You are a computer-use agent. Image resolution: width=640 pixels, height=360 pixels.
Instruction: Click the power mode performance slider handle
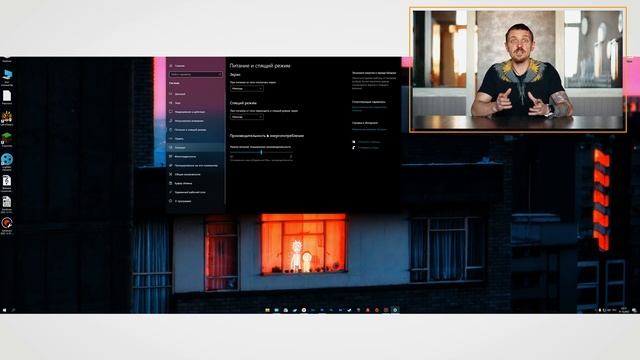(x=261, y=152)
